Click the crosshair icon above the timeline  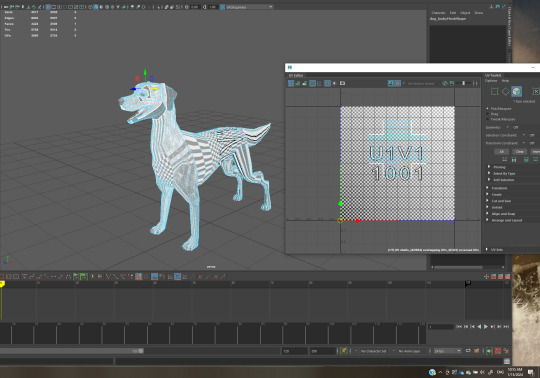tap(487, 276)
